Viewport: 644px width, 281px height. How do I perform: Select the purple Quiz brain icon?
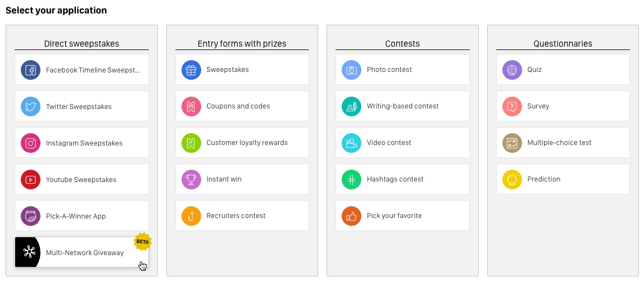(x=512, y=70)
